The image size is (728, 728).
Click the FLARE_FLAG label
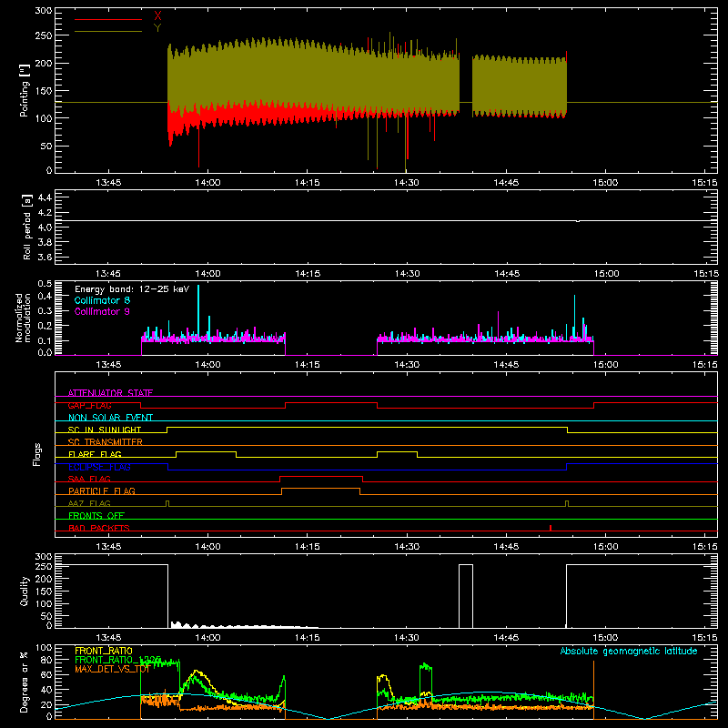pyautogui.click(x=95, y=454)
